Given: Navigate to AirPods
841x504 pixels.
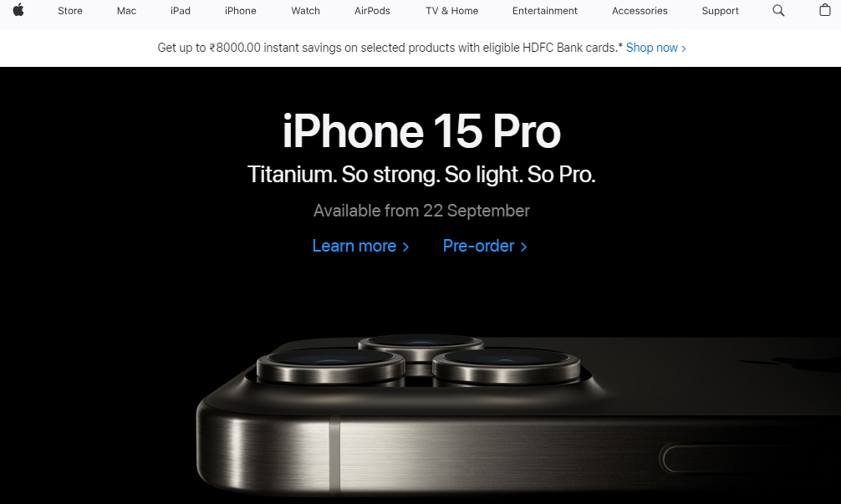Looking at the screenshot, I should pos(372,11).
